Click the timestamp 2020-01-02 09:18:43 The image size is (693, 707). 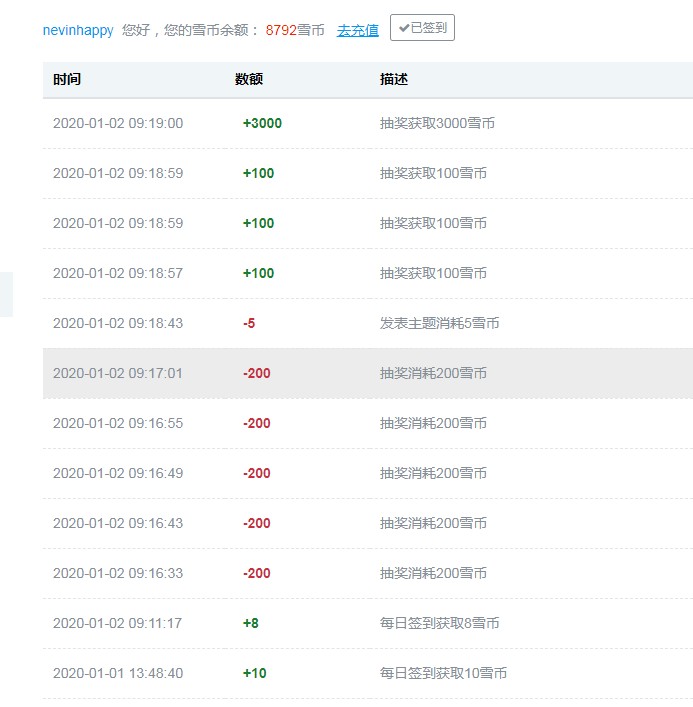(118, 323)
